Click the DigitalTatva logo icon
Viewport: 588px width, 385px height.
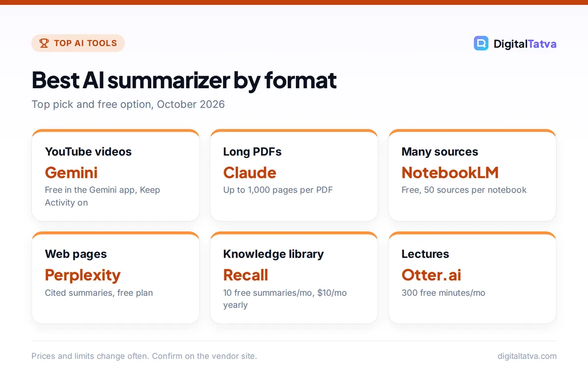(x=481, y=43)
